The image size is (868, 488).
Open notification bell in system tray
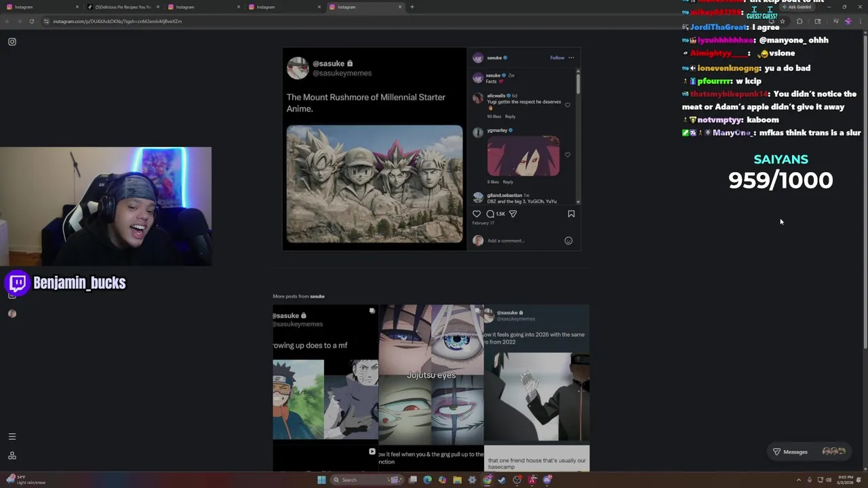point(860,480)
